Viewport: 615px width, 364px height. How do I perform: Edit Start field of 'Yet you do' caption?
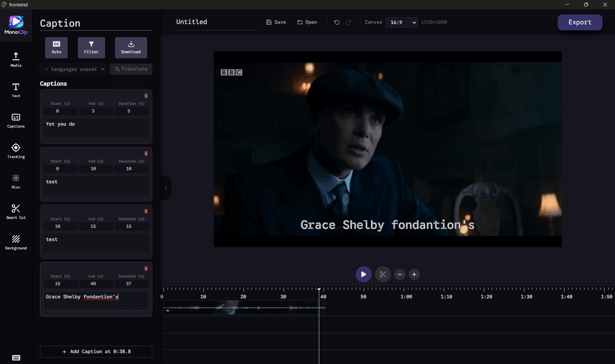click(x=60, y=111)
